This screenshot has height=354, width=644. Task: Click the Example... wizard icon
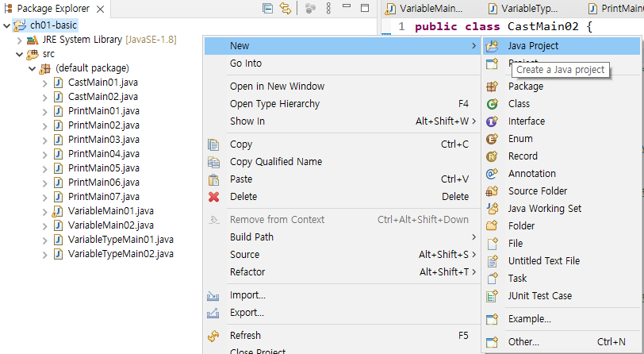point(492,319)
